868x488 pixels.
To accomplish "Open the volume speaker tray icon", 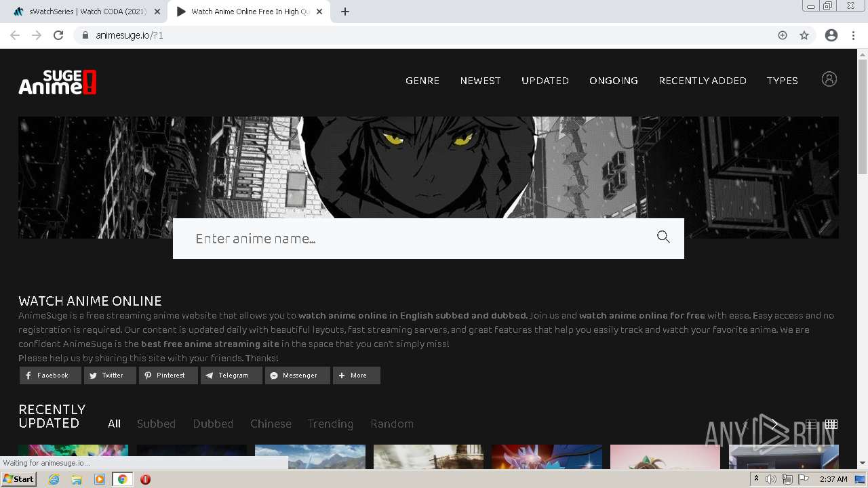I will pyautogui.click(x=771, y=479).
